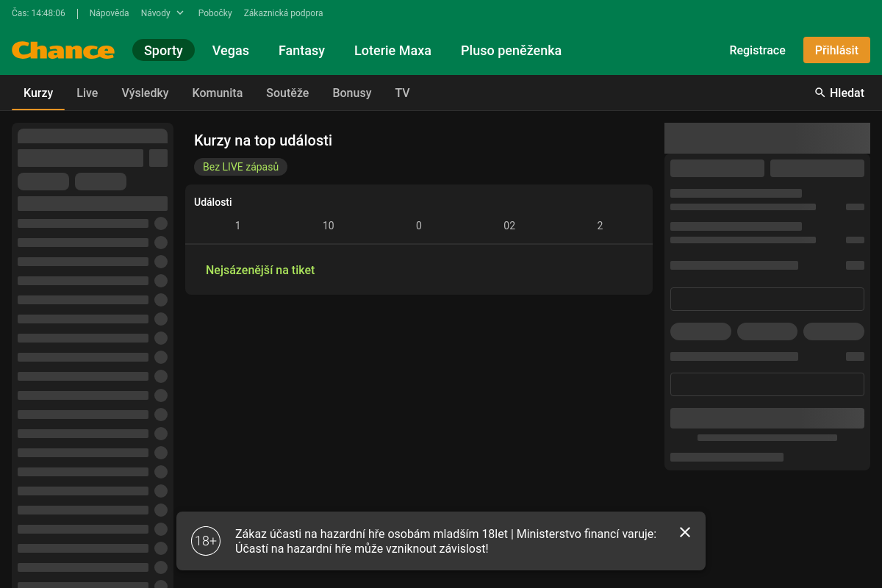Open Pobočky link
The height and width of the screenshot is (588, 882).
pyautogui.click(x=215, y=13)
